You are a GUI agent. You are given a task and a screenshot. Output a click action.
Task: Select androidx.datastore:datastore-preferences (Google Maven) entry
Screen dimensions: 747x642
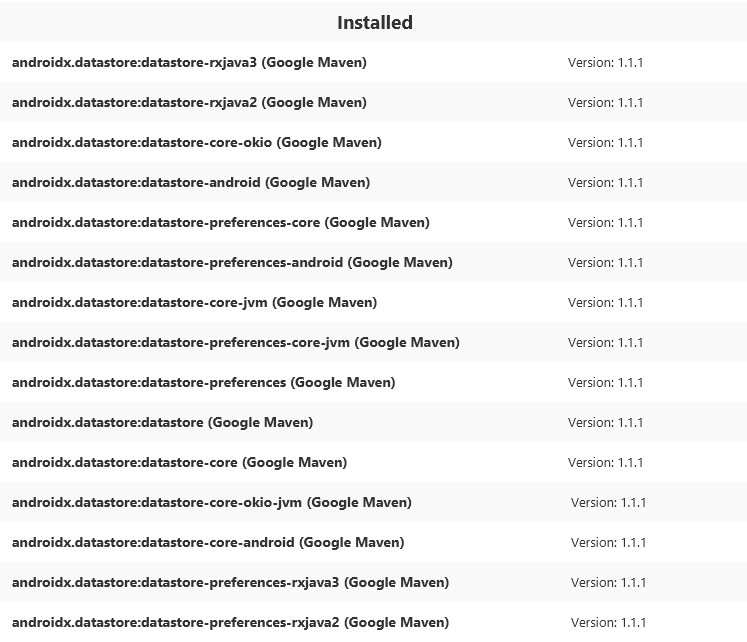203,382
